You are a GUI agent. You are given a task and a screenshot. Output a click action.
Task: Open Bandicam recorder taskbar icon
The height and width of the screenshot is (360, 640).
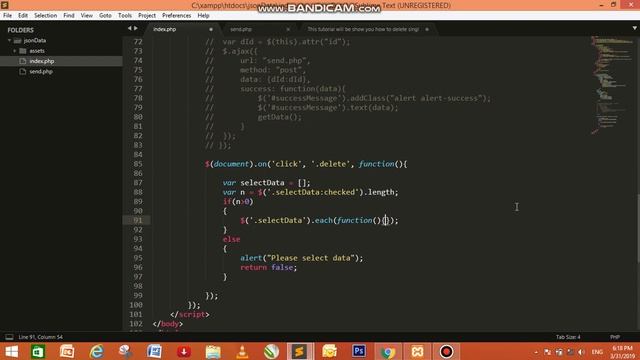[x=446, y=351]
